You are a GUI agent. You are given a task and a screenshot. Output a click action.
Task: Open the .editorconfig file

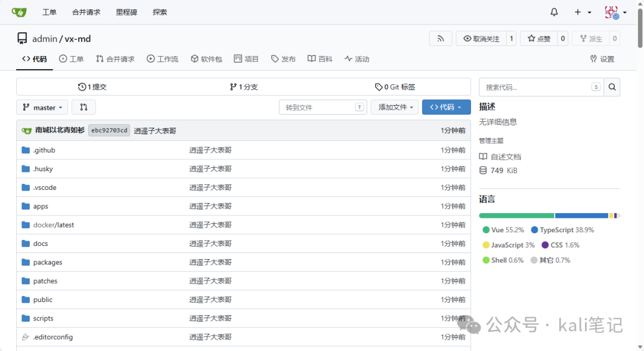(53, 337)
